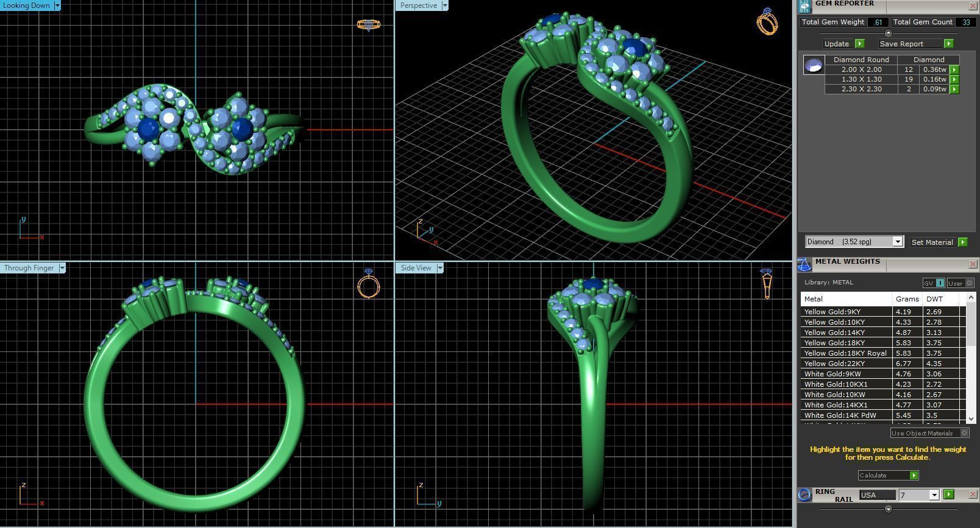Screen dimensions: 980x528
Task: Open the Diamond (3.52 spg) material dropdown
Action: [x=897, y=242]
